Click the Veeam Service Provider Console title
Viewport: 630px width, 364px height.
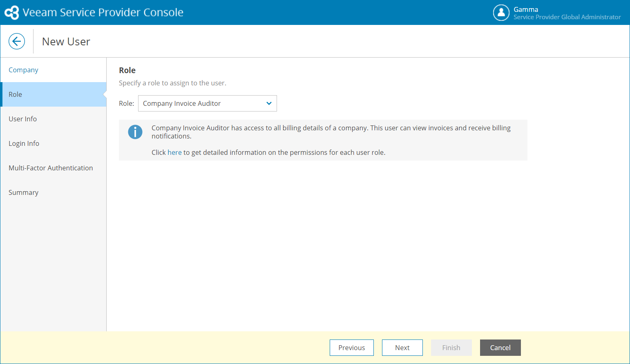(x=103, y=13)
